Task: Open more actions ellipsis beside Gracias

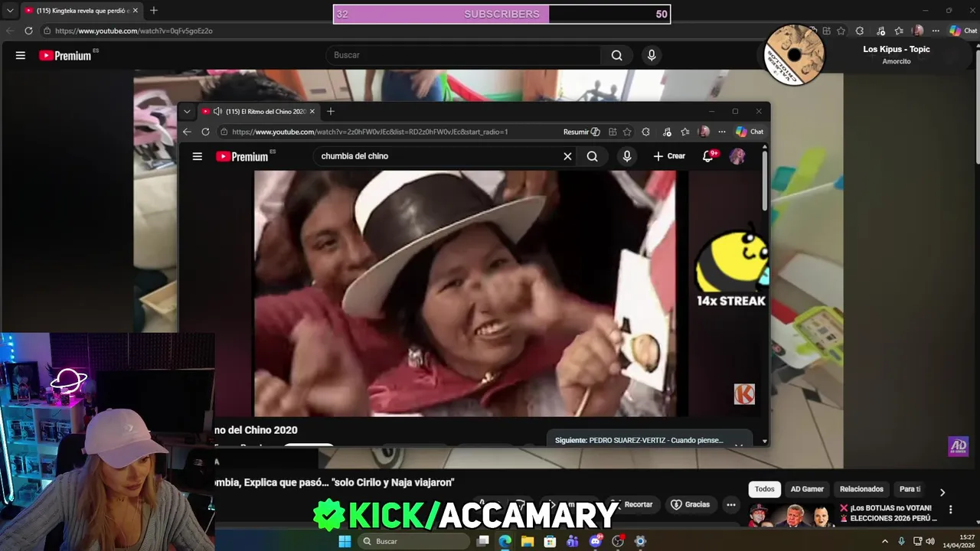Action: (x=731, y=504)
